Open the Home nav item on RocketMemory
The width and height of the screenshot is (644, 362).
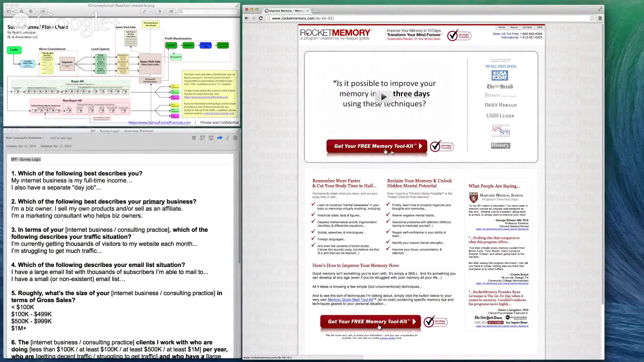coord(502,27)
